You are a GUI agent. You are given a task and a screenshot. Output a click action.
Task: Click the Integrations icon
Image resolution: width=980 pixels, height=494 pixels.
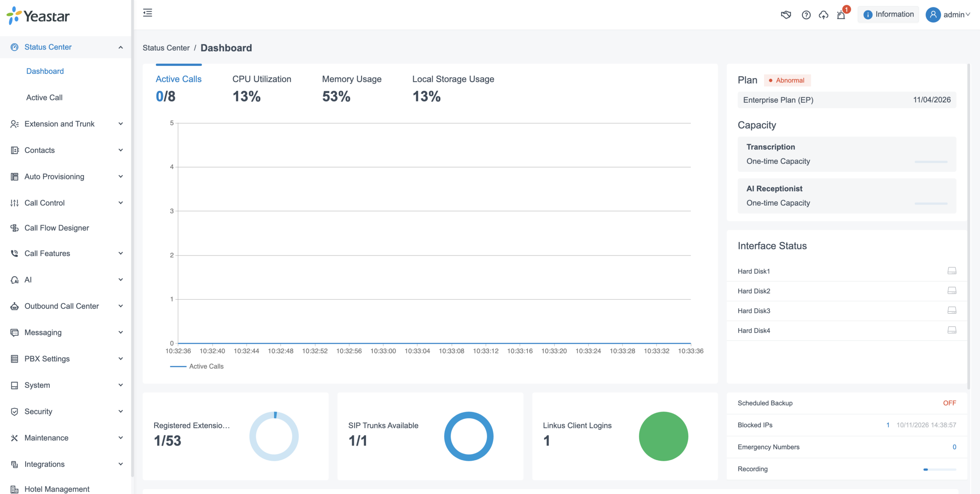[15, 464]
